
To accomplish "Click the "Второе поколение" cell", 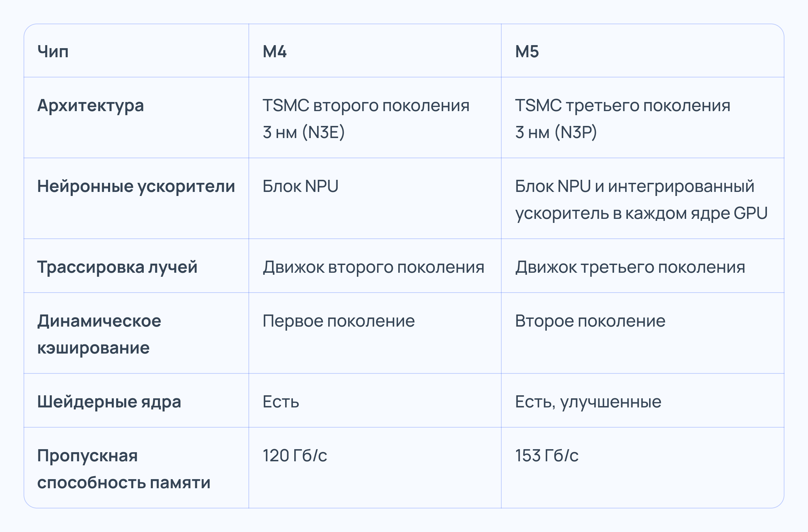I will 590,321.
